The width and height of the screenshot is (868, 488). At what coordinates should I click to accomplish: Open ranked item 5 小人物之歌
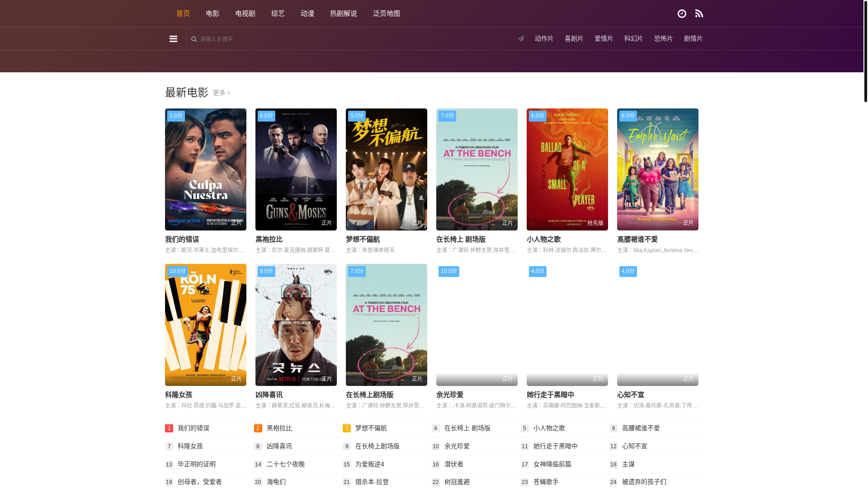point(549,428)
